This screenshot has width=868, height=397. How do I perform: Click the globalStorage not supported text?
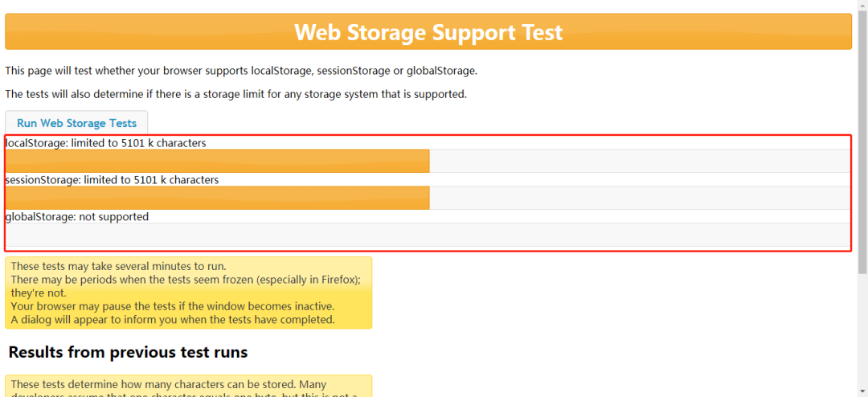[77, 217]
